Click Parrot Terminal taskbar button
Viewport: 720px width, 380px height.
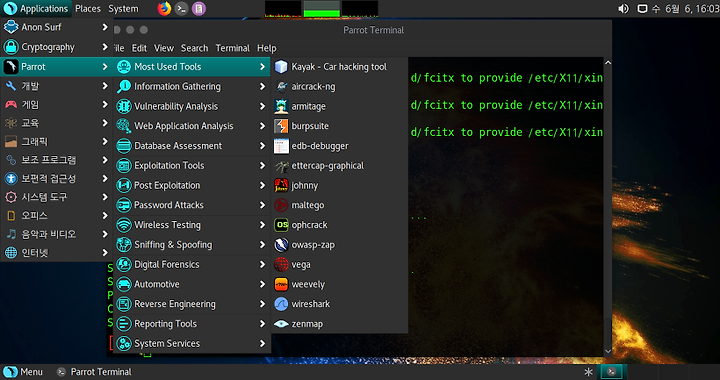[x=94, y=372]
